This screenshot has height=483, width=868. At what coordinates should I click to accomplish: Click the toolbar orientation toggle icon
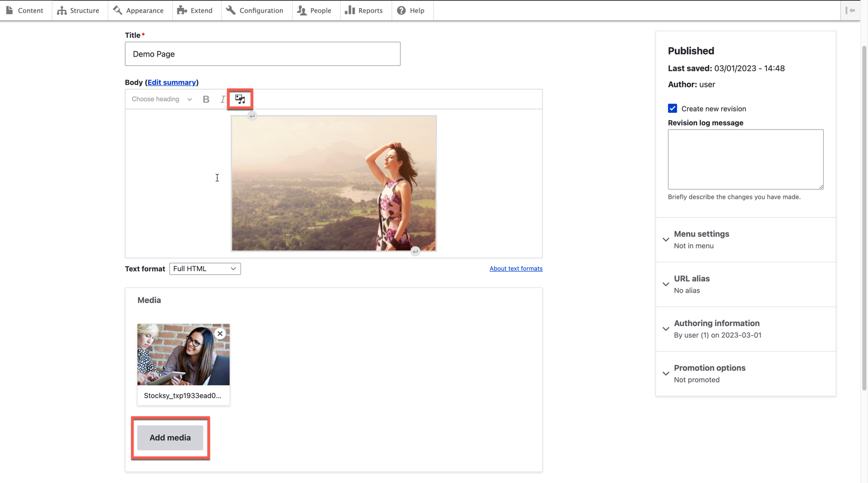pos(850,10)
